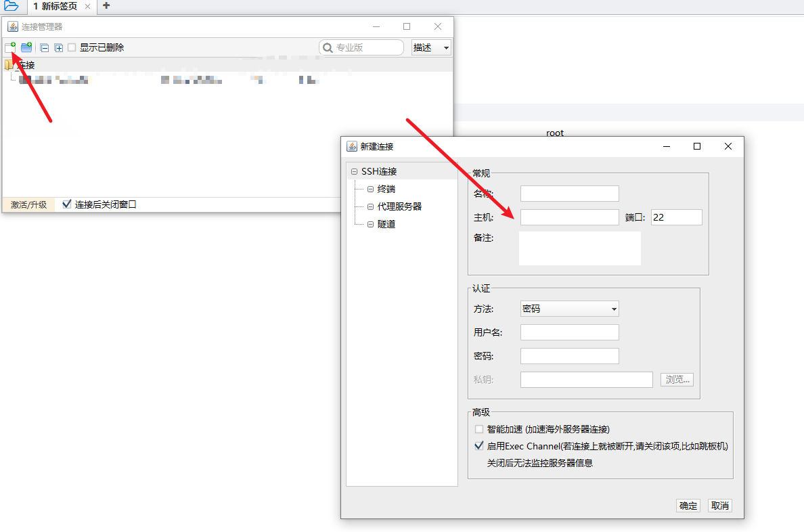The width and height of the screenshot is (804, 532).
Task: Click the 确定 button
Action: [x=688, y=506]
